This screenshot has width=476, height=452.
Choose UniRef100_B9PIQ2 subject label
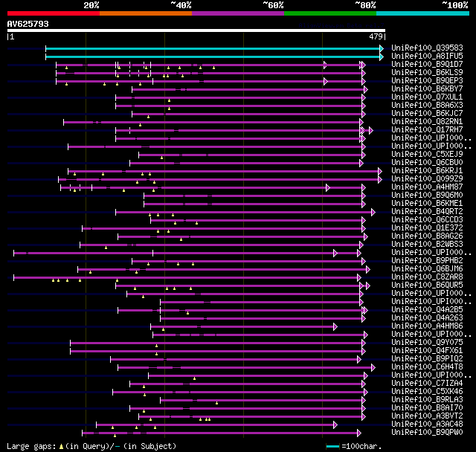click(x=427, y=359)
